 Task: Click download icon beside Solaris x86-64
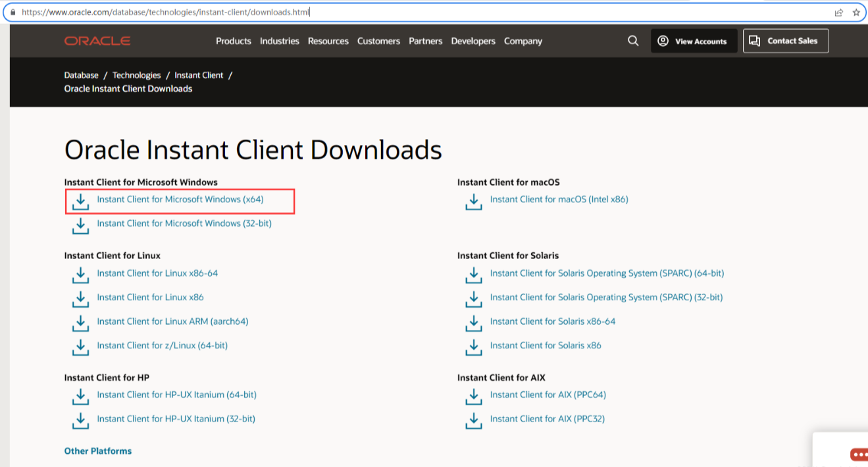click(473, 324)
